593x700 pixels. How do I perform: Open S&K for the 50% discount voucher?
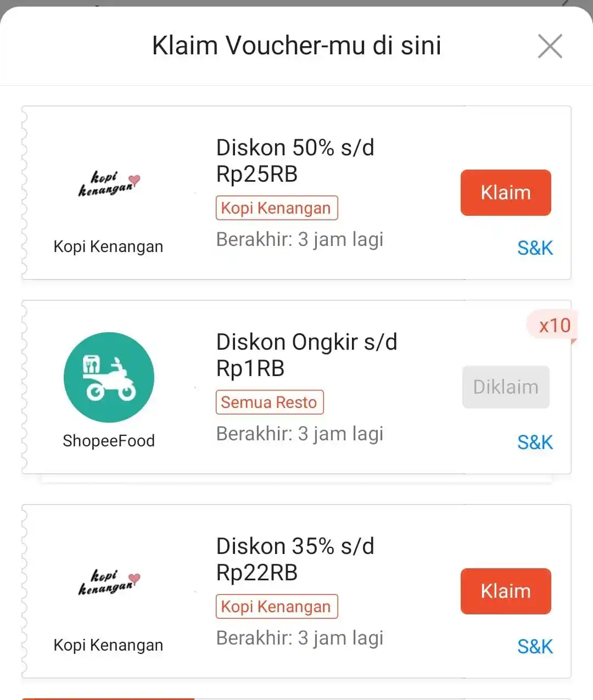coord(535,248)
